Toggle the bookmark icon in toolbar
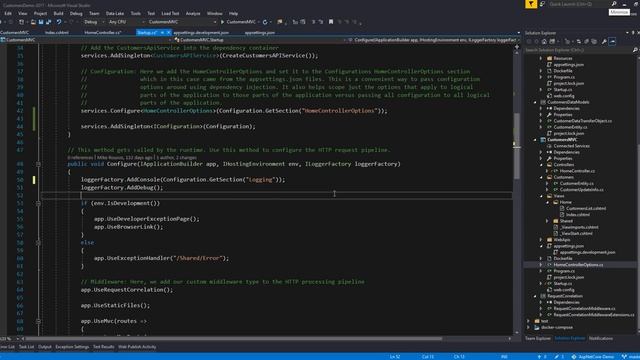This screenshot has height=360, width=640. (331, 22)
